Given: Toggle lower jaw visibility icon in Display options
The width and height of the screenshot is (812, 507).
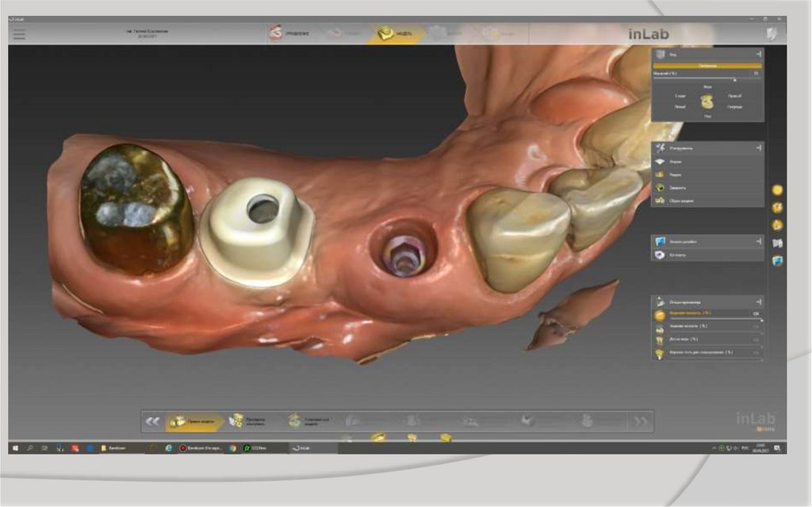Looking at the screenshot, I should [x=660, y=328].
